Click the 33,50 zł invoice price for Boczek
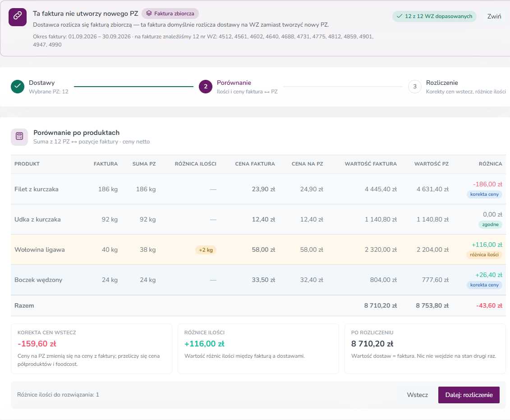 263,280
